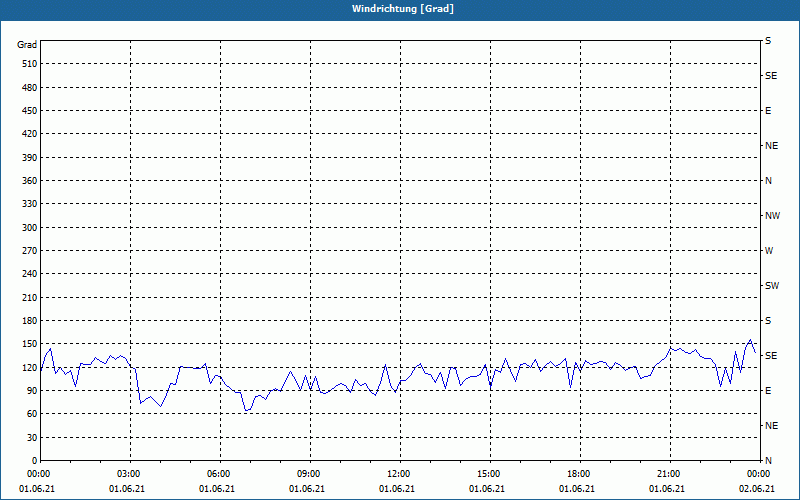Click the '510' degree axis label
Screen dimensions: 800x500
(x=30, y=64)
